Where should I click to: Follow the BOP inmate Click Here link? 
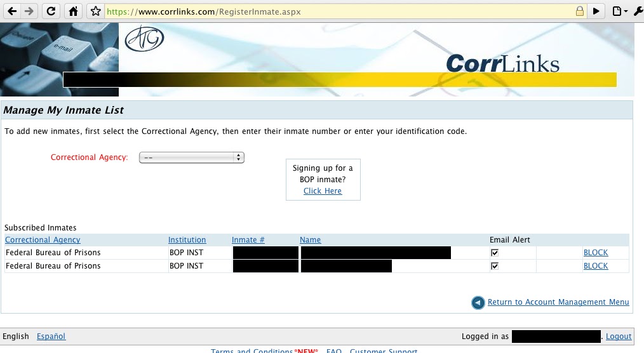323,191
